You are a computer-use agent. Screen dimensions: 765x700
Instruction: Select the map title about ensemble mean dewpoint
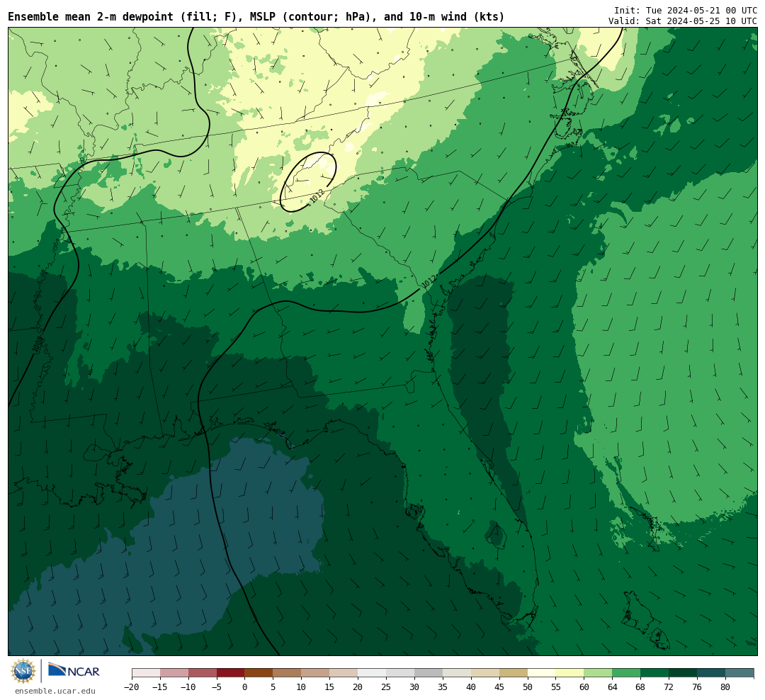click(x=256, y=17)
